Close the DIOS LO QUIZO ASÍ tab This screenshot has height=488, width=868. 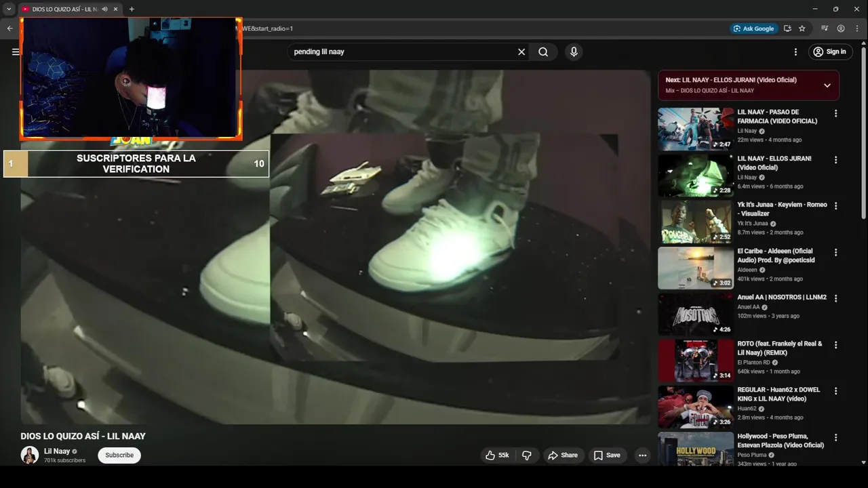point(115,9)
